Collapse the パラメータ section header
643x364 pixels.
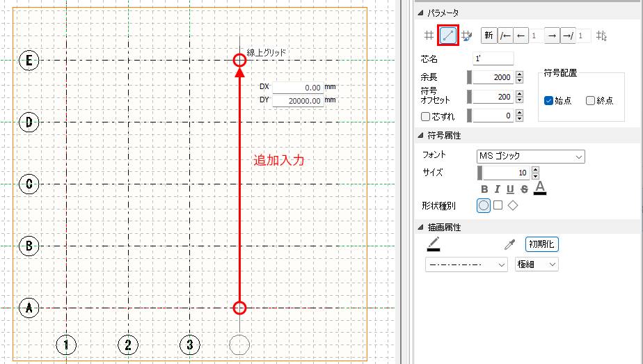[420, 13]
